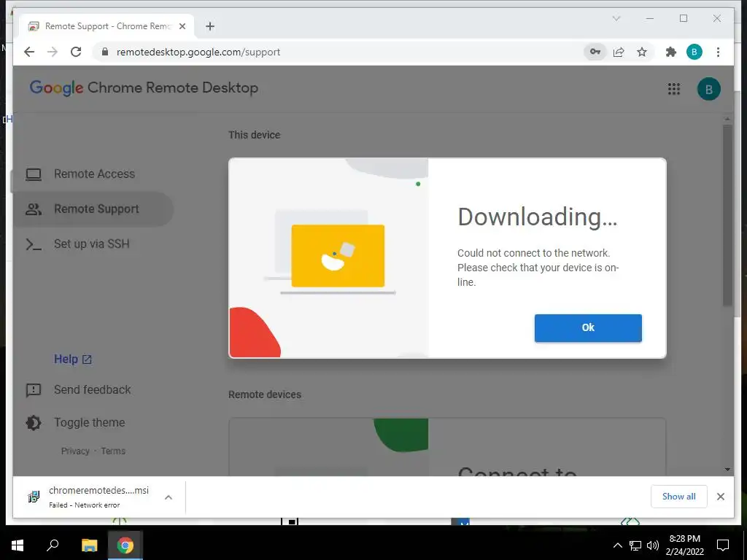
Task: Click the Google account avatar B
Action: click(x=708, y=89)
